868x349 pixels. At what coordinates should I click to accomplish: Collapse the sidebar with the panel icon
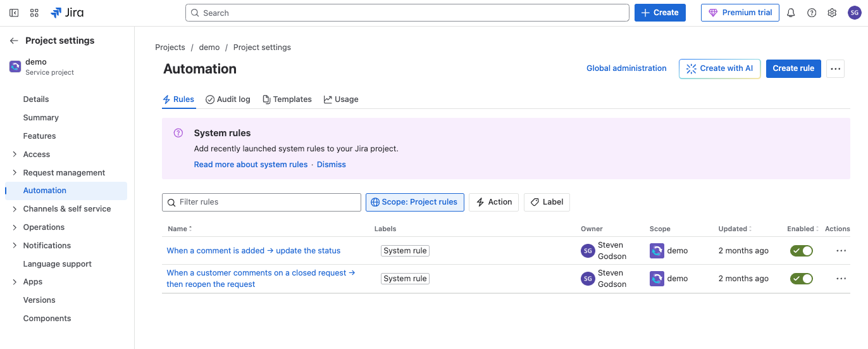click(x=14, y=13)
